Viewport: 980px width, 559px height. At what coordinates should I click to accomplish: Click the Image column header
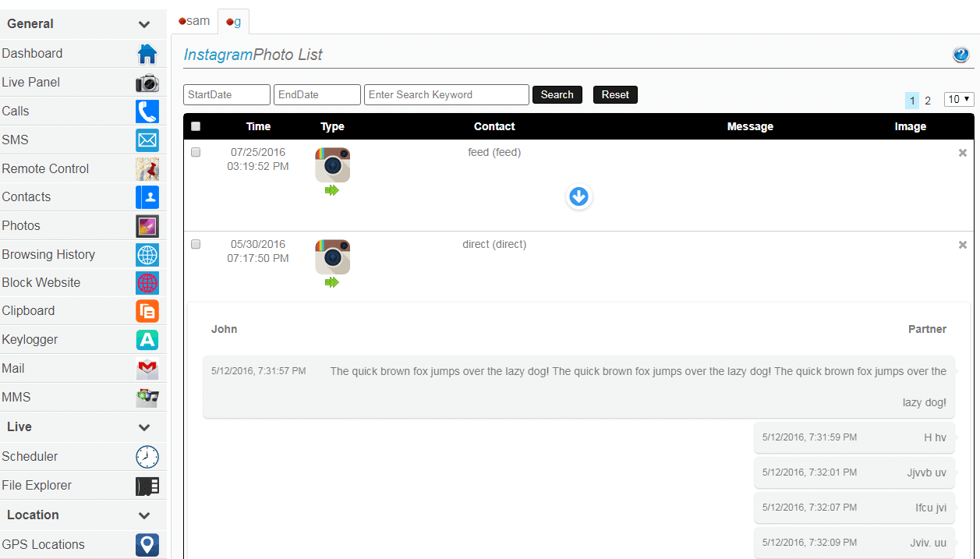tap(911, 126)
